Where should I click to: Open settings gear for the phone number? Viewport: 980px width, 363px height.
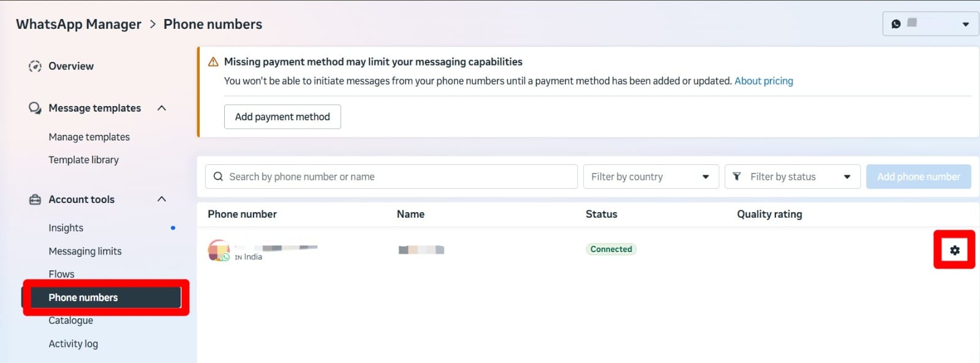coord(954,250)
